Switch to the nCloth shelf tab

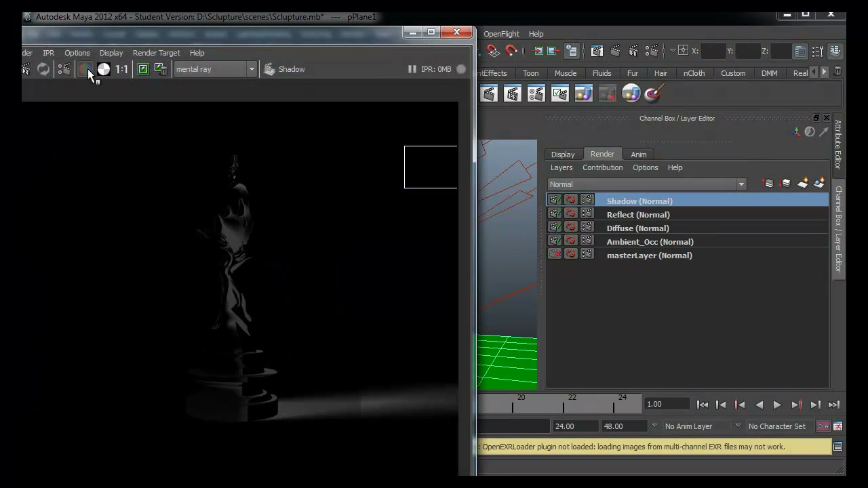(x=694, y=73)
